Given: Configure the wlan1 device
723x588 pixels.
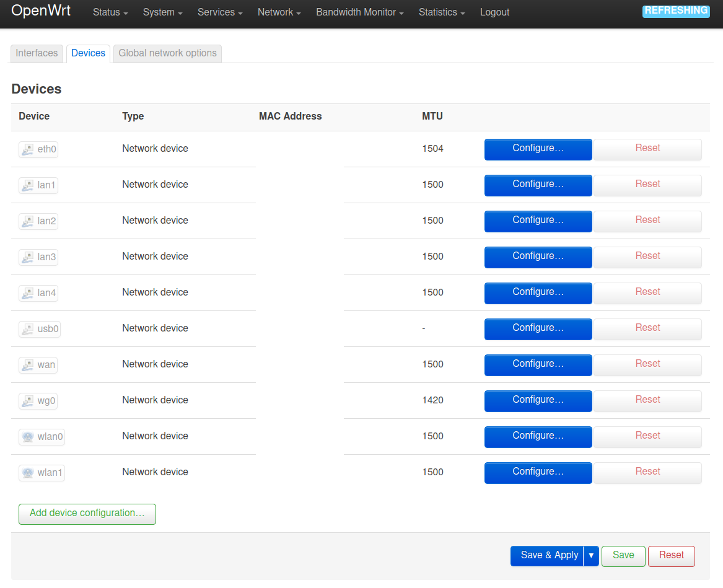Looking at the screenshot, I should coord(538,473).
